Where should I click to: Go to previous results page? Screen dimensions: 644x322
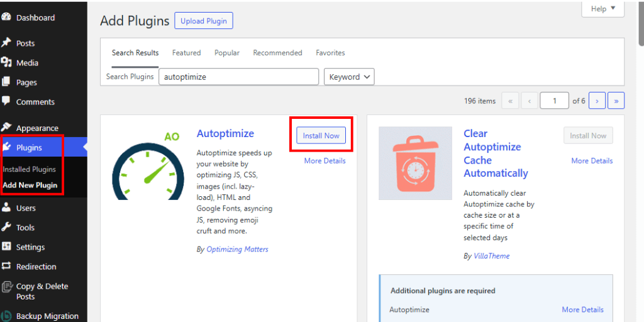[530, 101]
